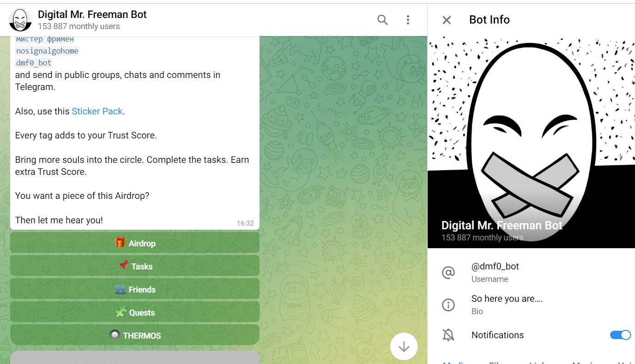
Task: Copy the 'мистер фримен' code tag
Action: (x=45, y=39)
